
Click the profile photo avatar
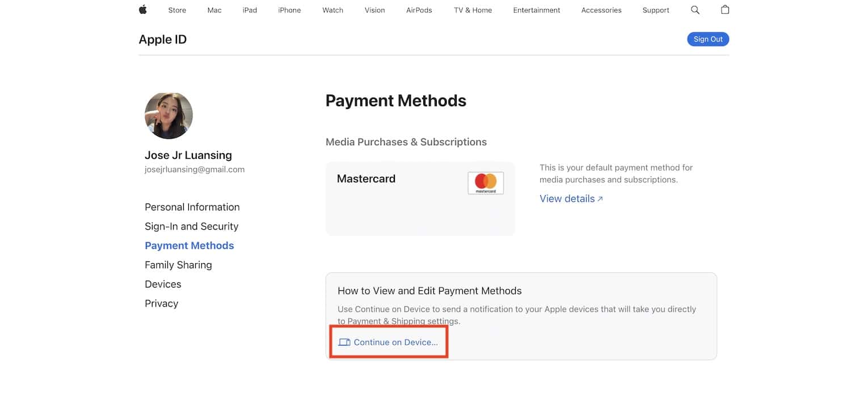[168, 116]
